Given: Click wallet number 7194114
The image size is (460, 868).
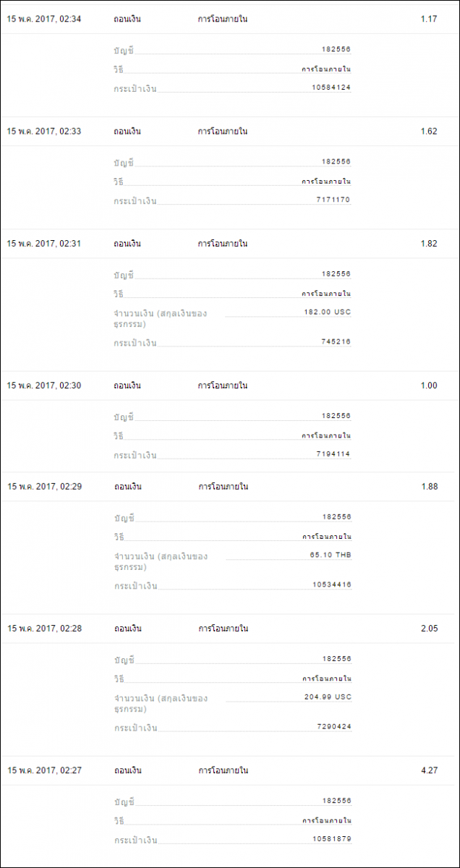Looking at the screenshot, I should point(333,454).
